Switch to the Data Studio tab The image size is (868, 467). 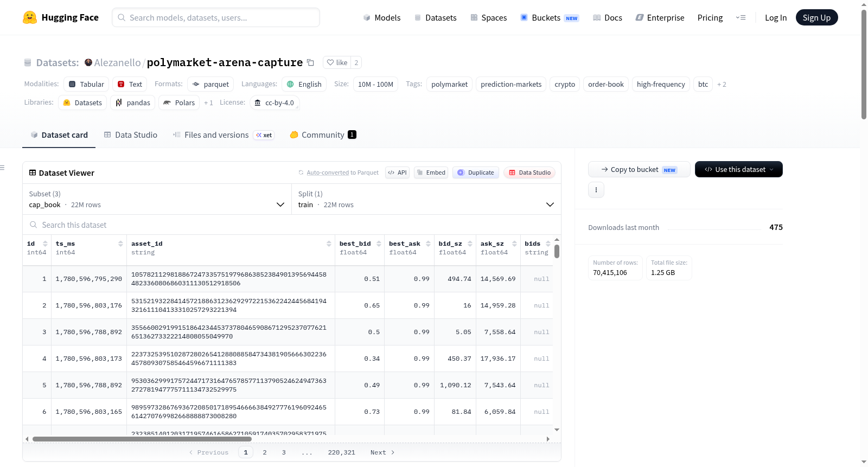tap(130, 135)
